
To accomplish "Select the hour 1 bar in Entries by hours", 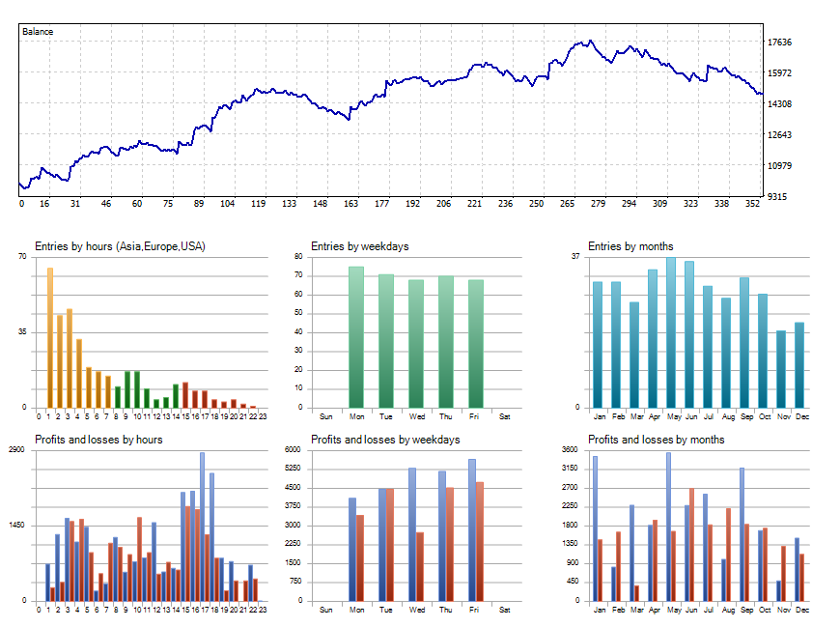I will [x=50, y=337].
